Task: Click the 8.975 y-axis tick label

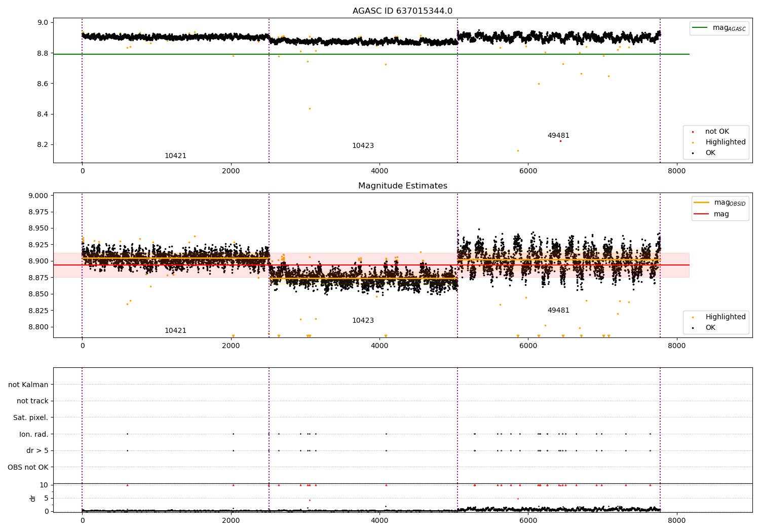Action: pos(39,212)
